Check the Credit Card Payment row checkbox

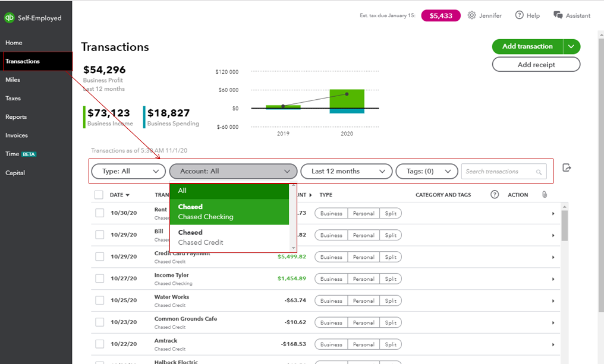[100, 257]
